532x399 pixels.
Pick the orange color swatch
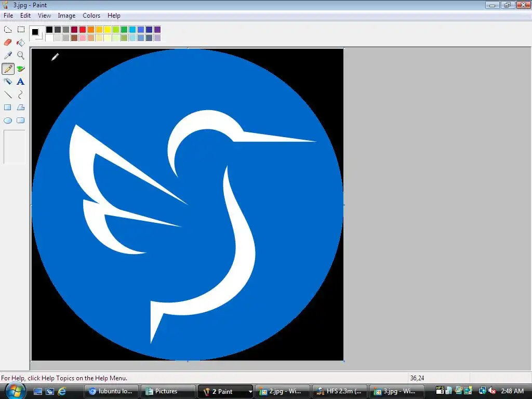point(91,30)
